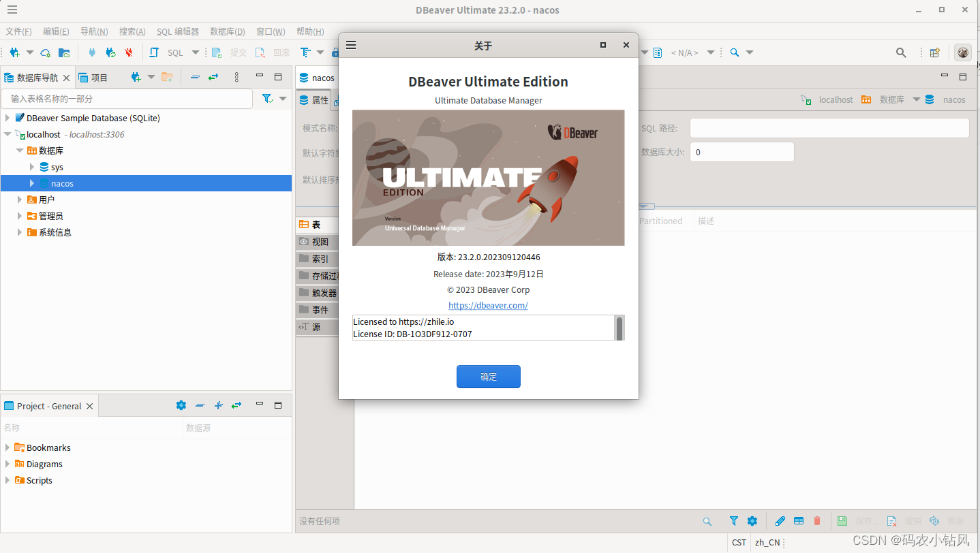Open the 数据库 menu
Image resolution: width=980 pixels, height=553 pixels.
(x=227, y=31)
